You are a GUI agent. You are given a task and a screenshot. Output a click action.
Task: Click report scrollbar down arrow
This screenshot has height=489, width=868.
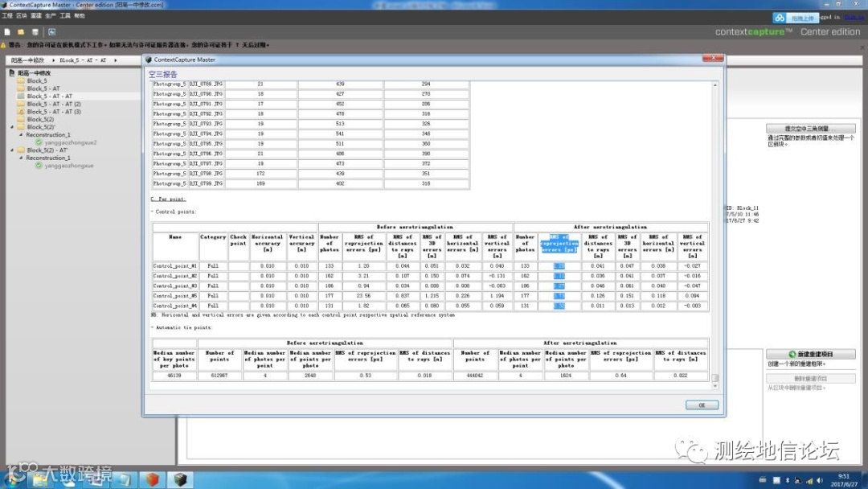coord(714,386)
